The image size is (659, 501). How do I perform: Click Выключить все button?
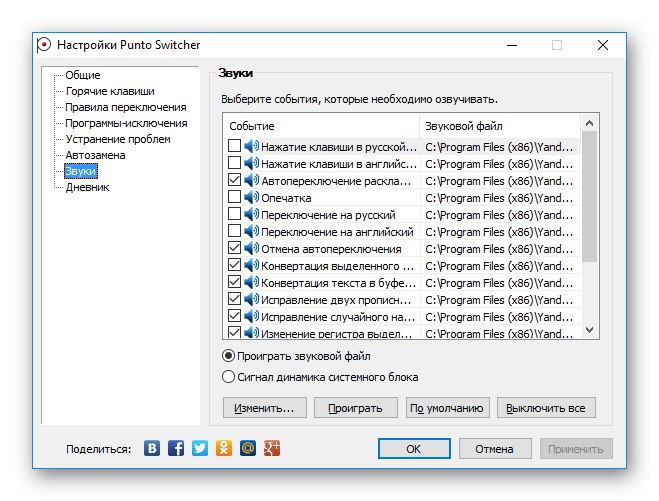click(x=546, y=408)
